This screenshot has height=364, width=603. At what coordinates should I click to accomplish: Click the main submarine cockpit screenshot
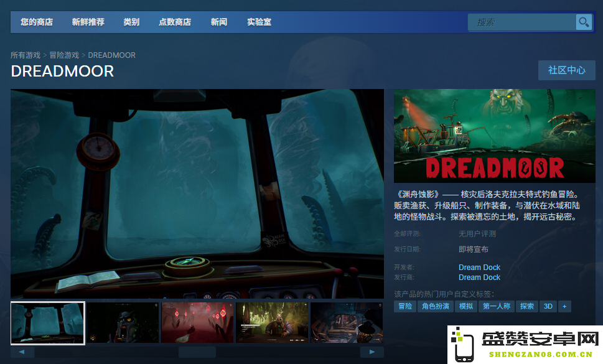pyautogui.click(x=197, y=194)
